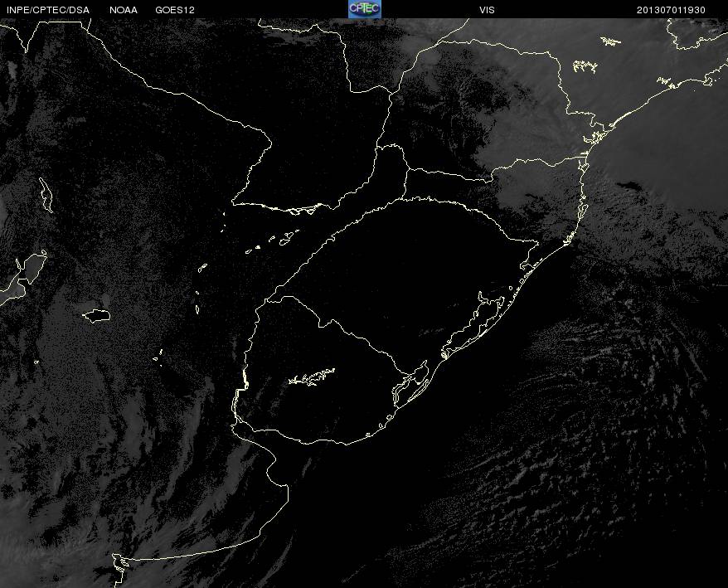Click the dark cloud shadow over the Atlantic
Screen dimensions: 728x588
630,187
